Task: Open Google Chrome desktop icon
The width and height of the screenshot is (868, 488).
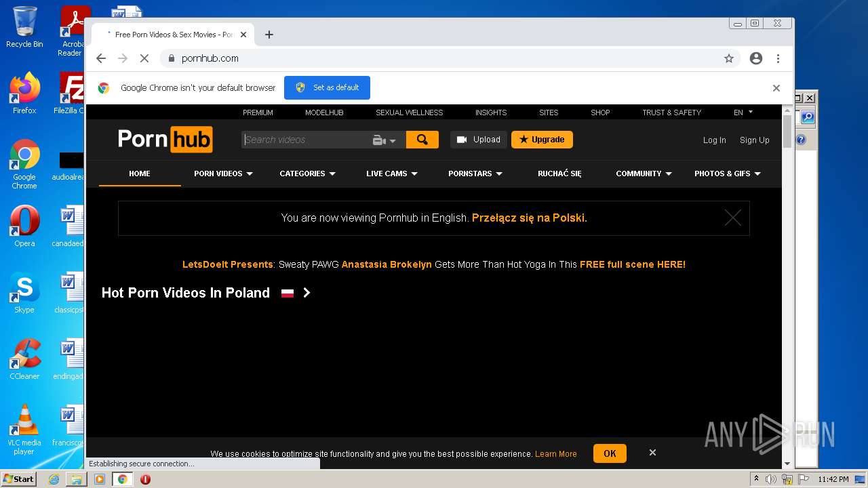Action: click(x=24, y=164)
